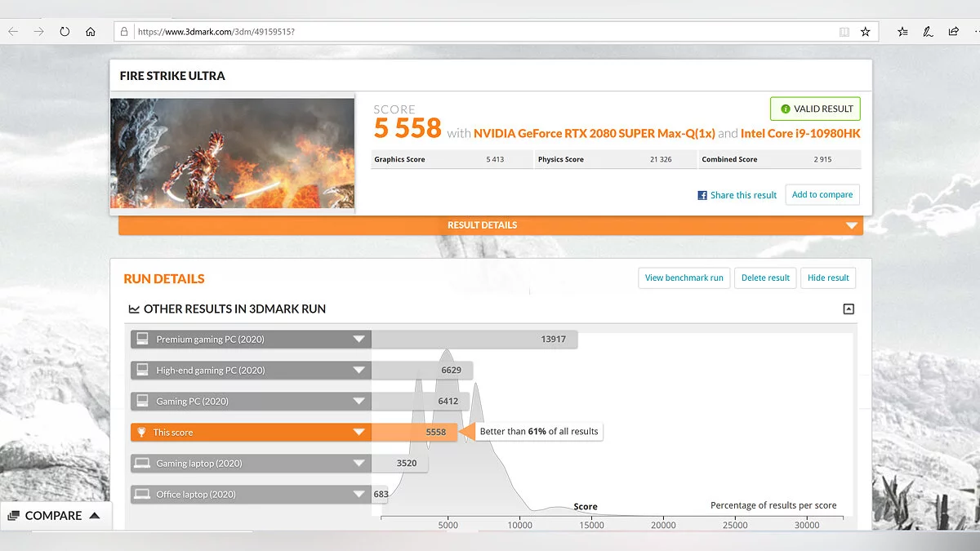Image resolution: width=980 pixels, height=551 pixels.
Task: Open the favorites list icon
Action: pos(902,32)
